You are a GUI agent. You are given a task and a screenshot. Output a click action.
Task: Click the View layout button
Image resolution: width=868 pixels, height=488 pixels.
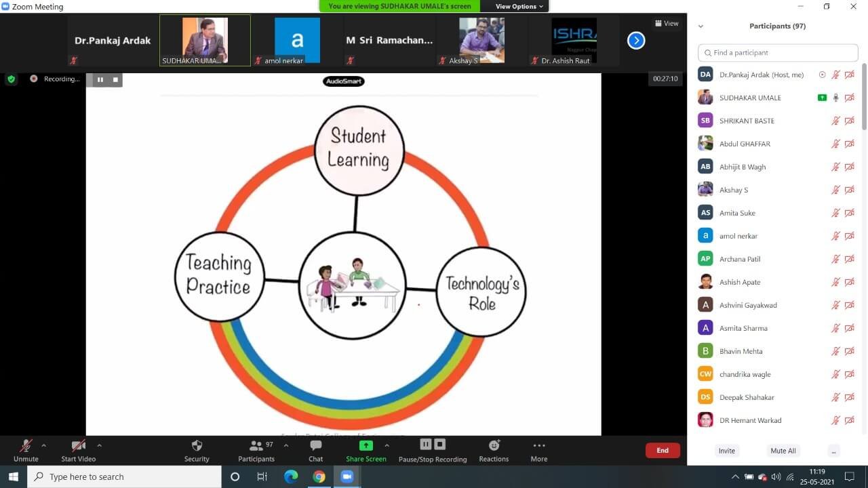667,23
